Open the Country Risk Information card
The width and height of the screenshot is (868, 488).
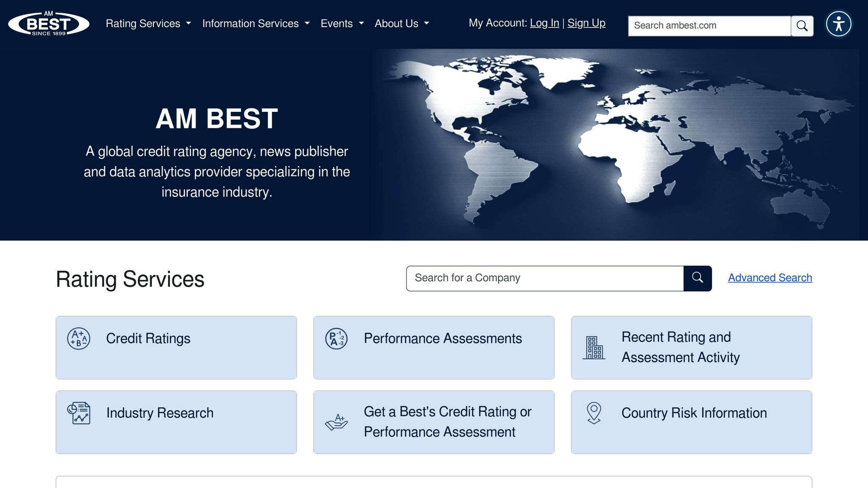(x=694, y=413)
